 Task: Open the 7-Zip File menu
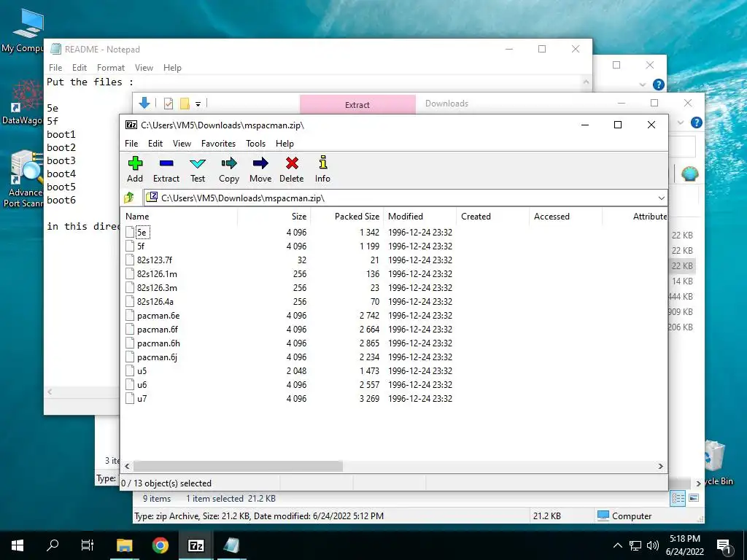131,144
